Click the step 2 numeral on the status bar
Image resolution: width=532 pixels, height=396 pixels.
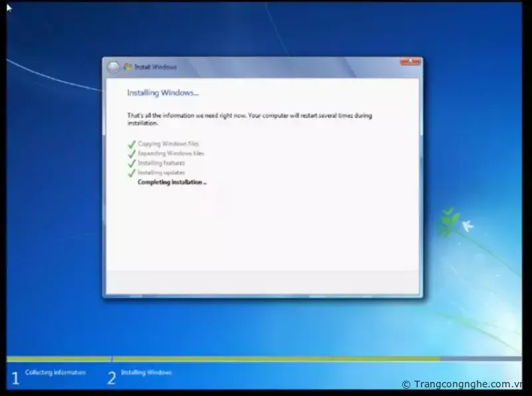pos(112,377)
